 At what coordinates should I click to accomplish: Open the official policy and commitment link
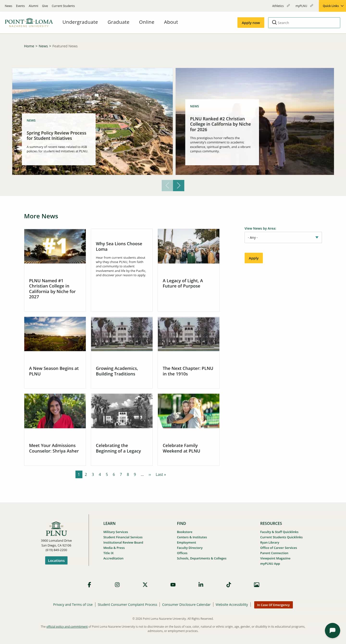67,626
